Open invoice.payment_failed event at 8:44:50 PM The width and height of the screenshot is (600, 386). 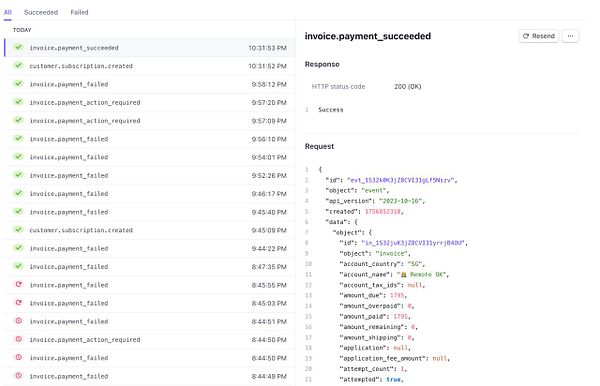pos(150,358)
